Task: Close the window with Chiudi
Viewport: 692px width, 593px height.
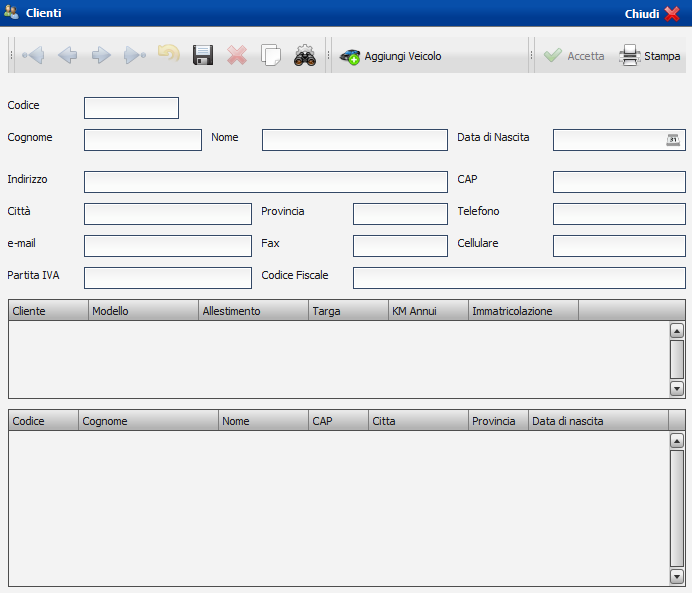Action: click(x=652, y=14)
